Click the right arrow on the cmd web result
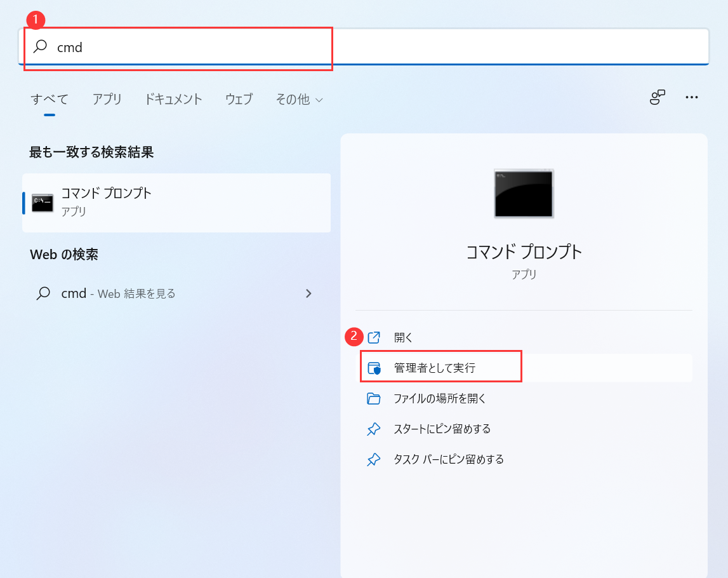 coord(309,293)
